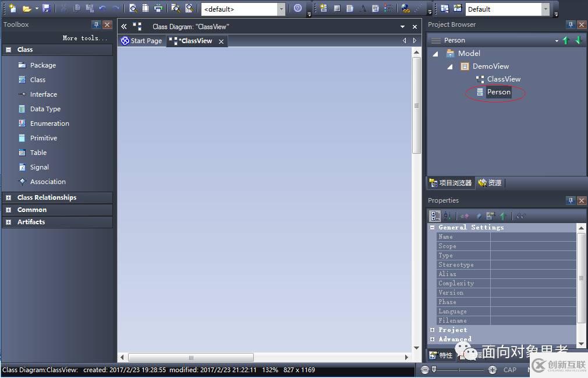Click the Search in Model list icon
Image resolution: width=588 pixels, height=378 pixels.
click(x=190, y=8)
